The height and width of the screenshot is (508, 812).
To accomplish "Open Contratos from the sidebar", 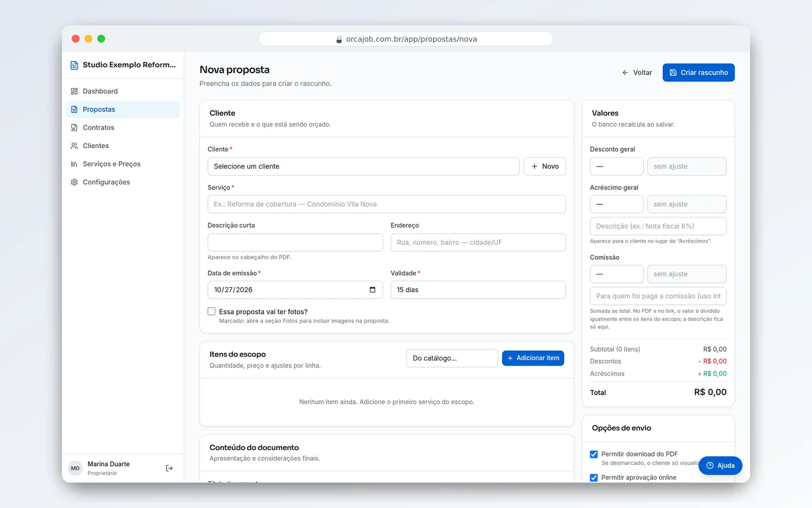I will pyautogui.click(x=123, y=128).
